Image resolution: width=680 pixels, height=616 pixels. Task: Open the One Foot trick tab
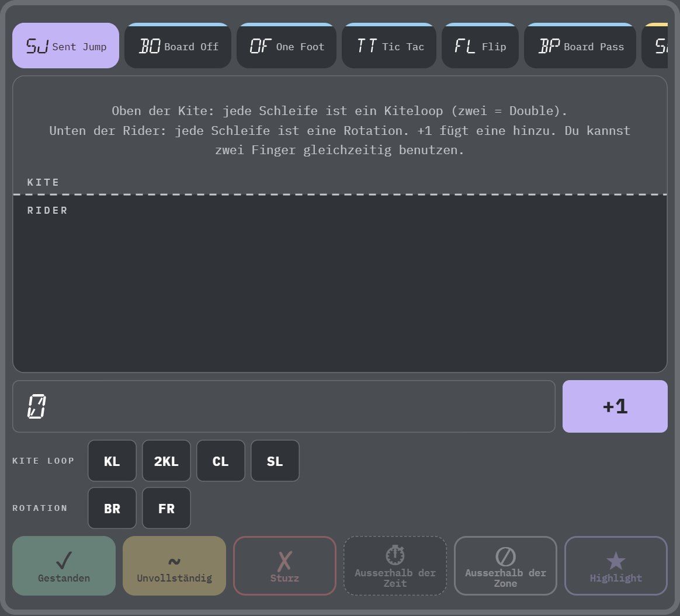[x=286, y=46]
